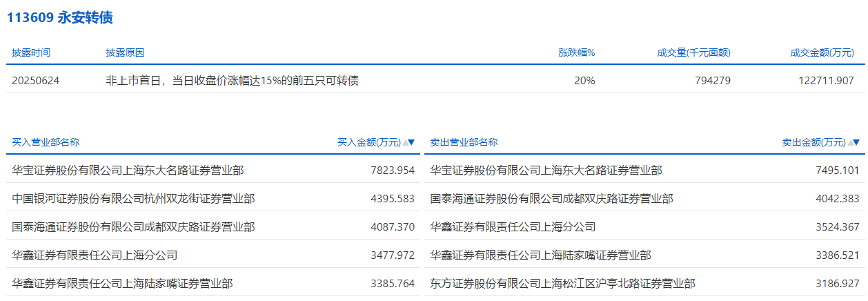
Task: Select the buy amount 7823.954 cell
Action: pos(392,171)
